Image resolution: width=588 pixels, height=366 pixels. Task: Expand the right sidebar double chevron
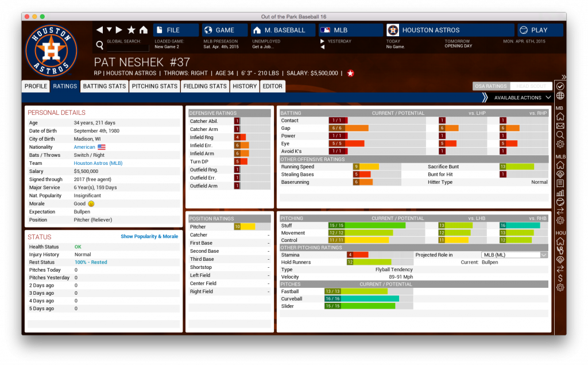pos(564,77)
